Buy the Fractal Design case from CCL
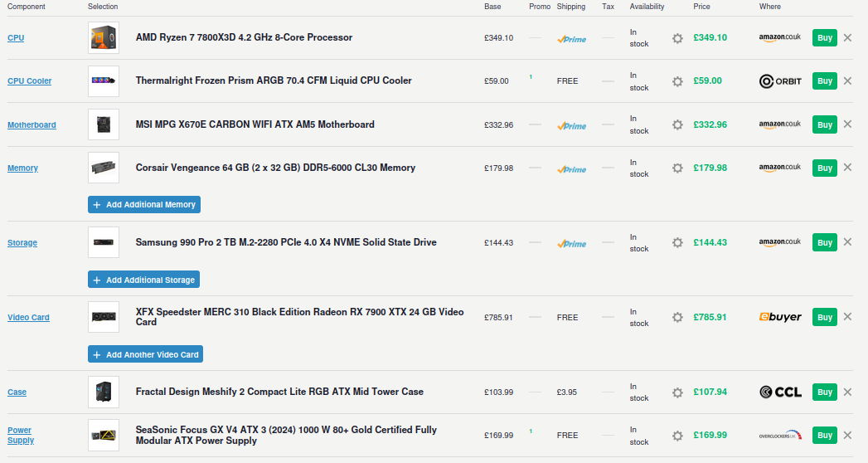This screenshot has height=463, width=868. pos(824,392)
